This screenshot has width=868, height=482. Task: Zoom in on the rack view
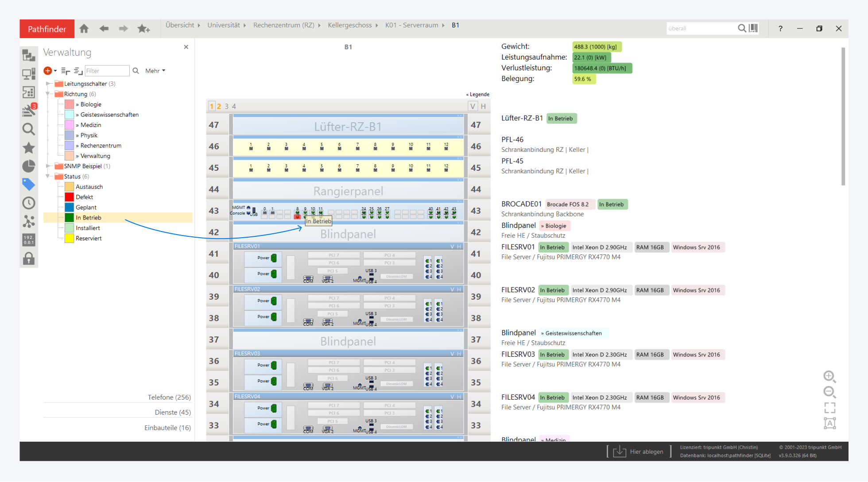click(829, 376)
